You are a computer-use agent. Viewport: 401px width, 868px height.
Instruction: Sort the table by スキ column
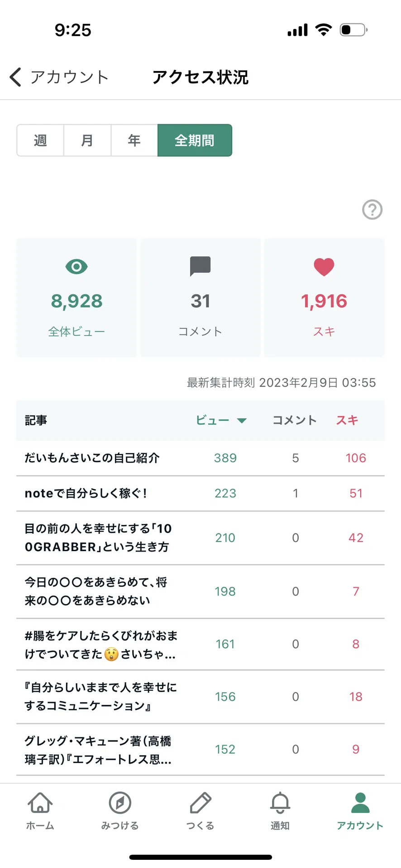[x=347, y=420]
